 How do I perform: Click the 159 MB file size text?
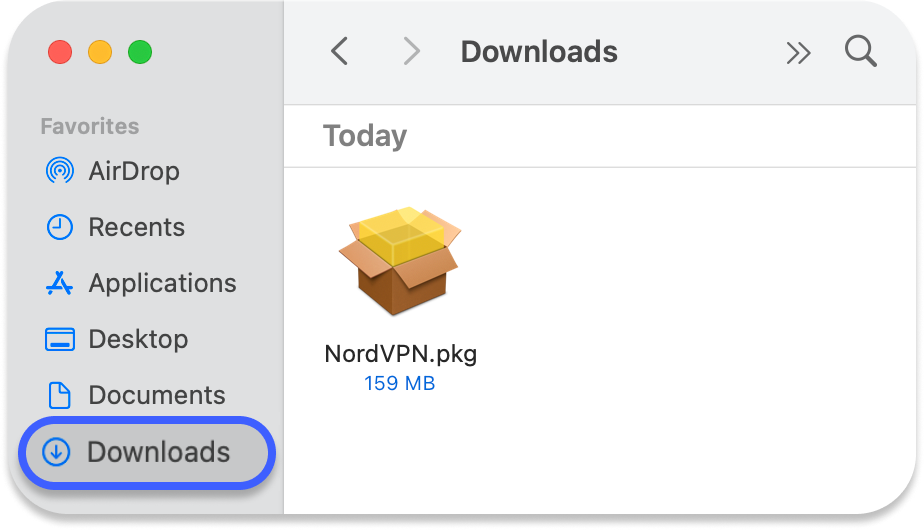400,383
